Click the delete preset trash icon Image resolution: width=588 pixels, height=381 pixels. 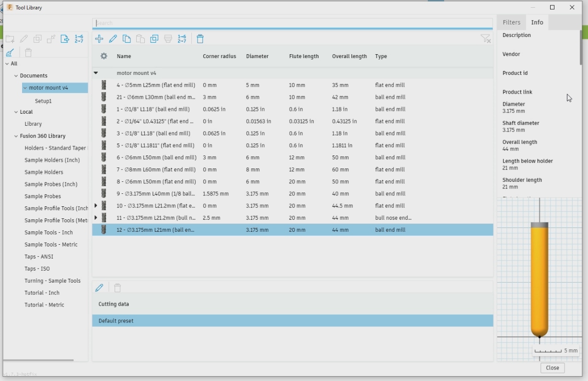point(118,288)
